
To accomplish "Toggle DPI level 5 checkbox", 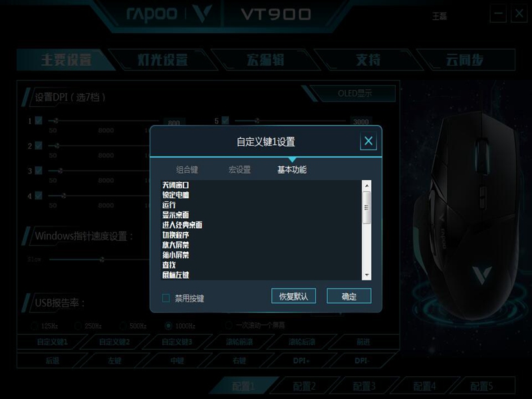I will click(225, 120).
